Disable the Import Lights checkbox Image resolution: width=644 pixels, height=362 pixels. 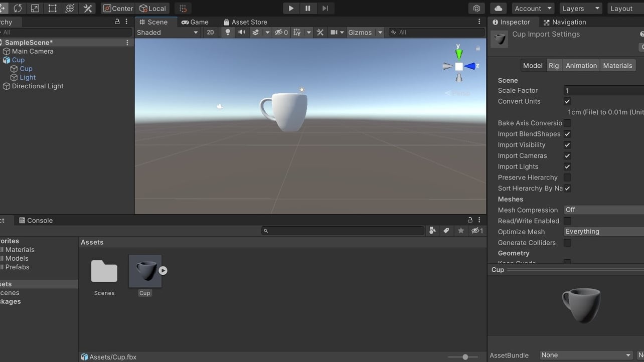tap(567, 166)
